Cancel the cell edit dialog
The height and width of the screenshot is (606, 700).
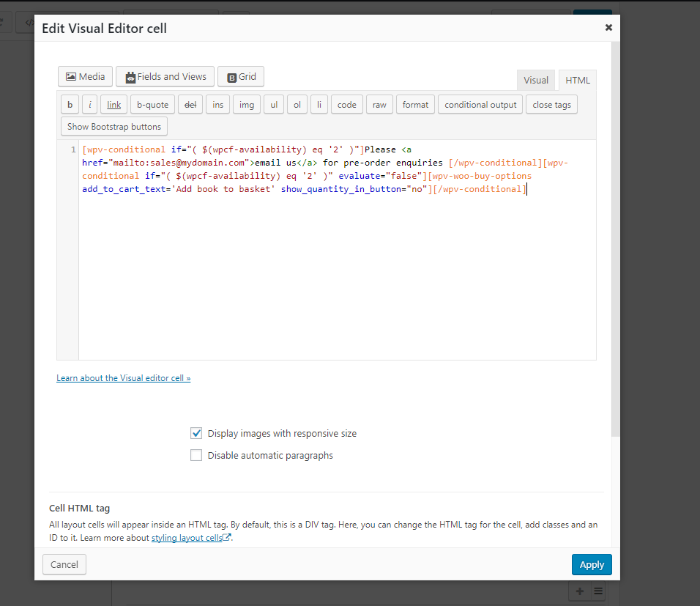tap(64, 564)
